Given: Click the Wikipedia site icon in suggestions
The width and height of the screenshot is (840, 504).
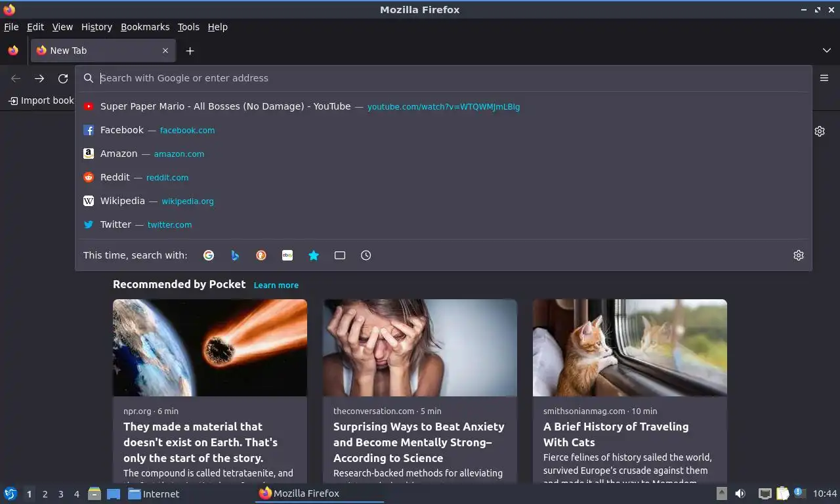Looking at the screenshot, I should click(x=89, y=201).
